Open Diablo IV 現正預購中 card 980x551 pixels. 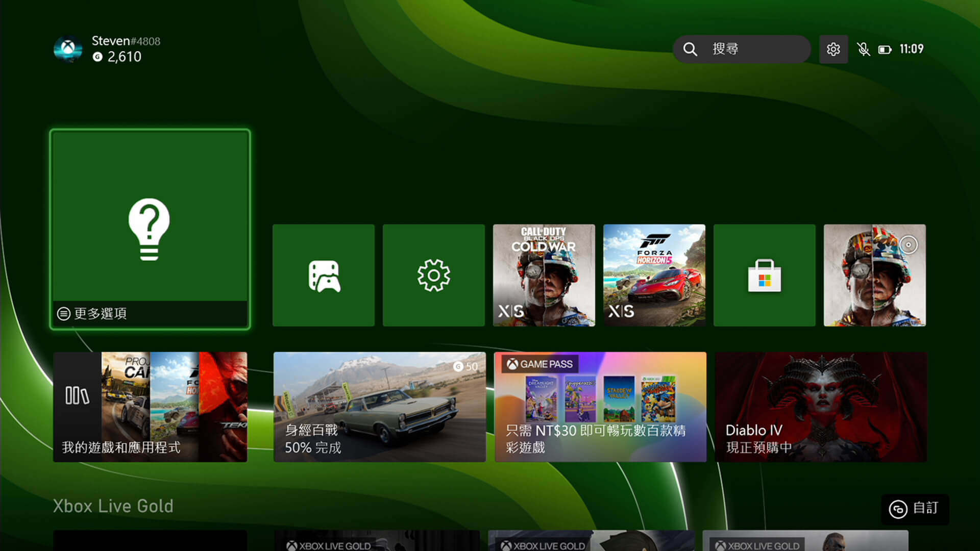click(821, 407)
